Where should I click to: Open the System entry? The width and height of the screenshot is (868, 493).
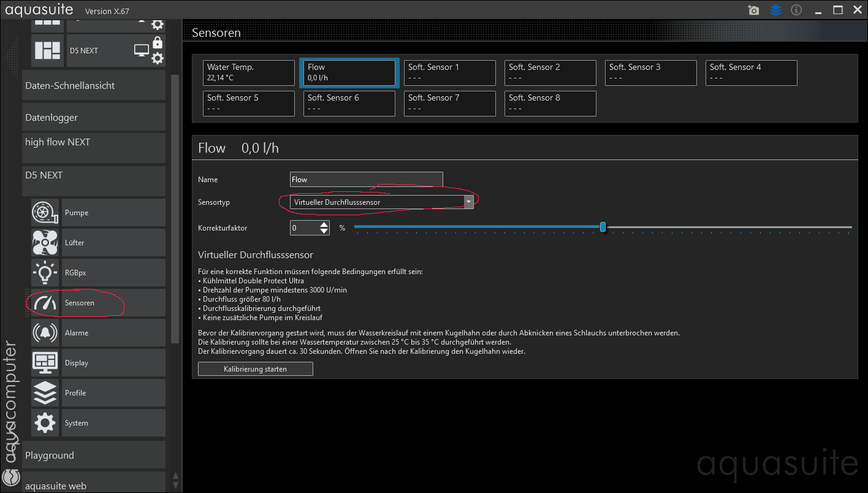[x=113, y=422]
